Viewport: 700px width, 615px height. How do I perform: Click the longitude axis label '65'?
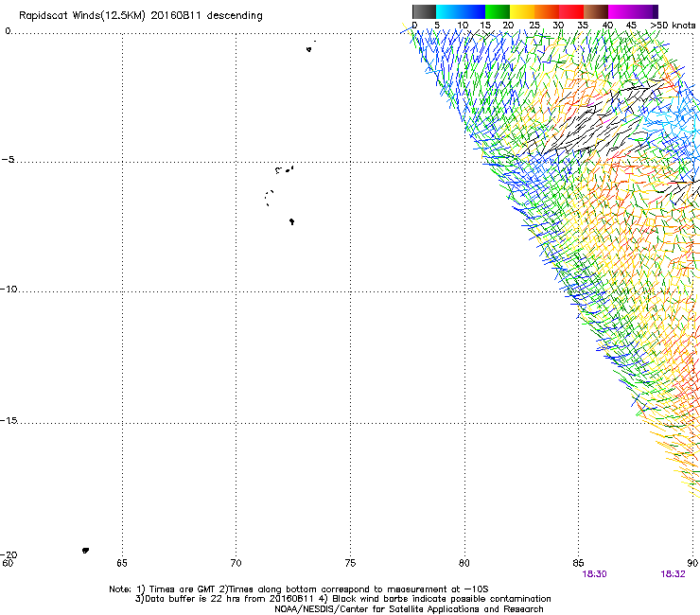click(122, 563)
